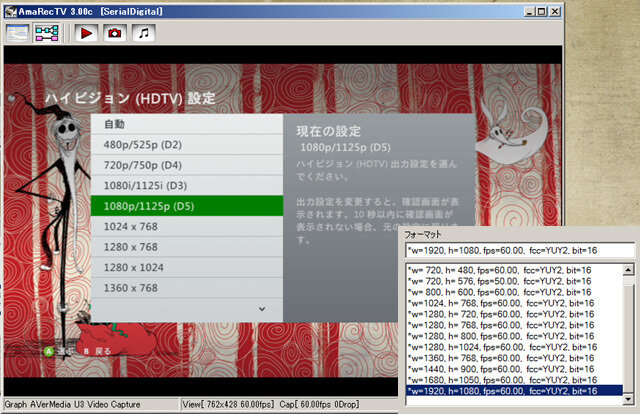Choose format w= 720, h= 576, fps=50.00
Image resolution: width=640 pixels, height=414 pixels.
(514, 281)
